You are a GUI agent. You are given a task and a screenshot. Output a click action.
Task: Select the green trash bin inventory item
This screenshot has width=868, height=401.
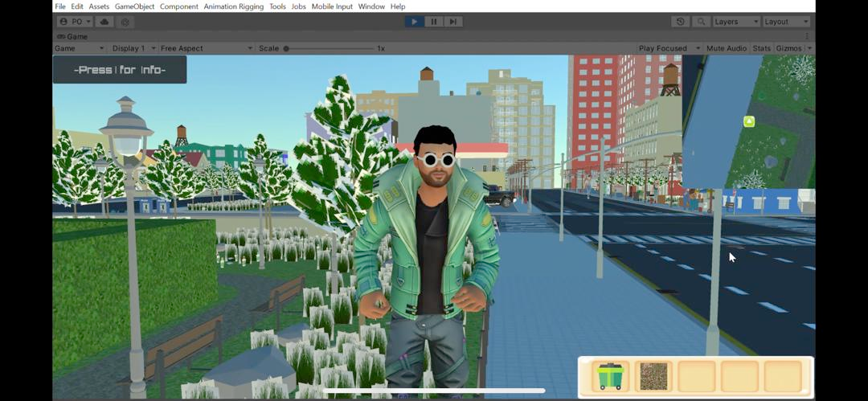click(610, 376)
